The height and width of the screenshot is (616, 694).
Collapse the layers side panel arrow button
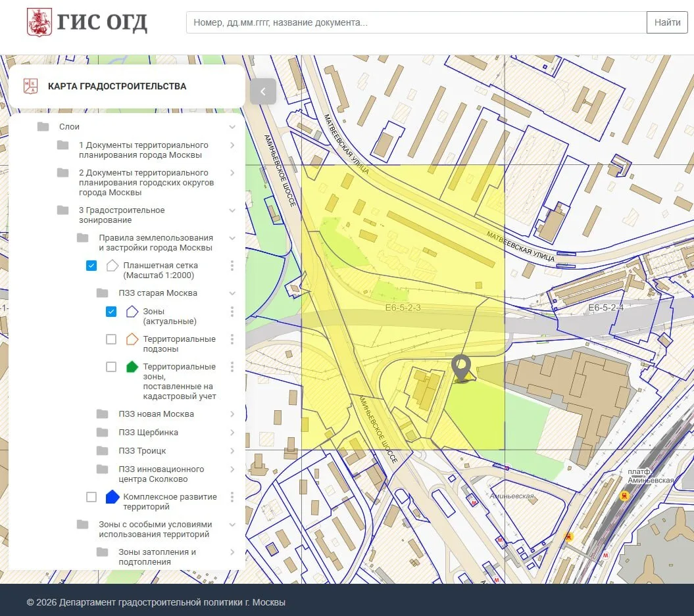point(263,91)
